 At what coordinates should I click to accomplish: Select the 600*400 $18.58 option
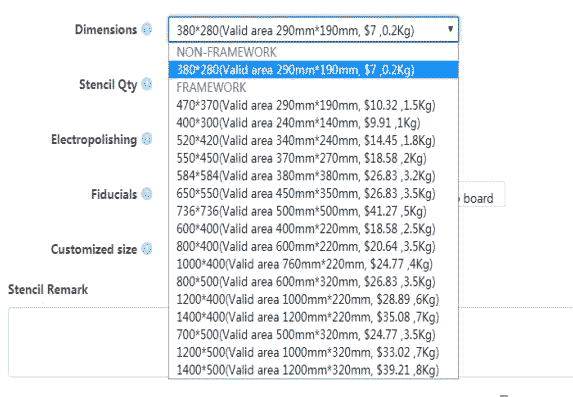pos(313,229)
